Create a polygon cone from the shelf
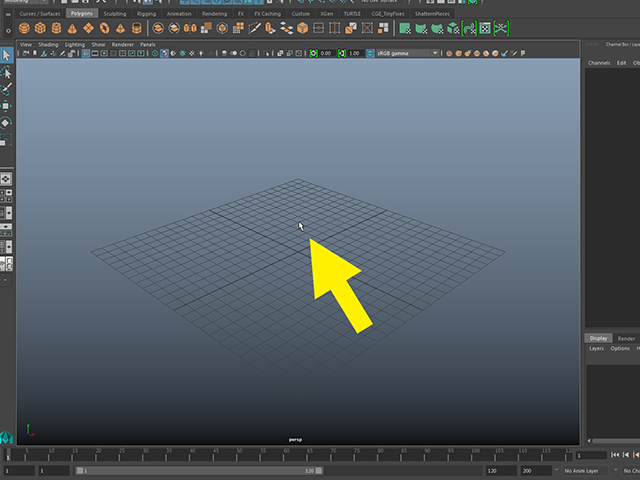Image resolution: width=640 pixels, height=480 pixels. pyautogui.click(x=72, y=29)
